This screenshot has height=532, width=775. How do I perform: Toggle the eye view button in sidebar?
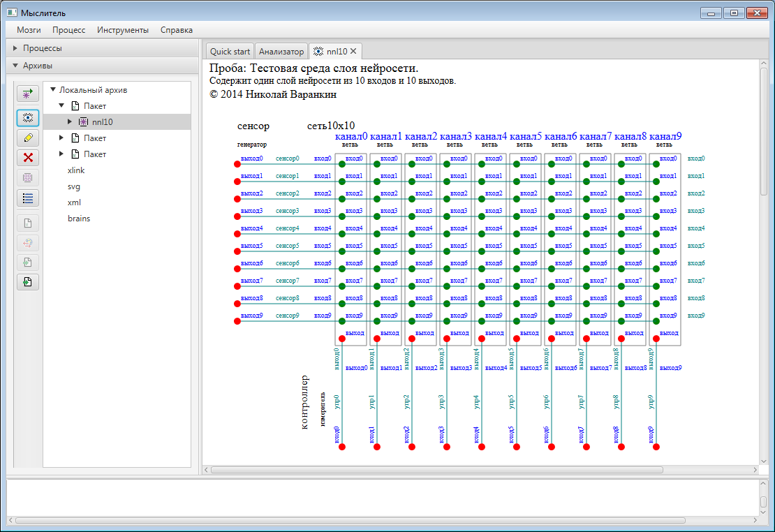[x=27, y=117]
